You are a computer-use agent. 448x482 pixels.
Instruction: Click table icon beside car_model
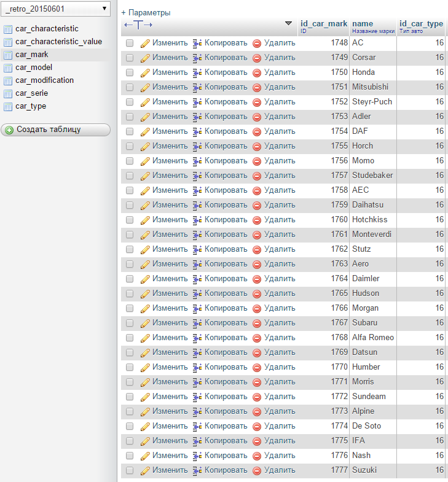[8, 68]
